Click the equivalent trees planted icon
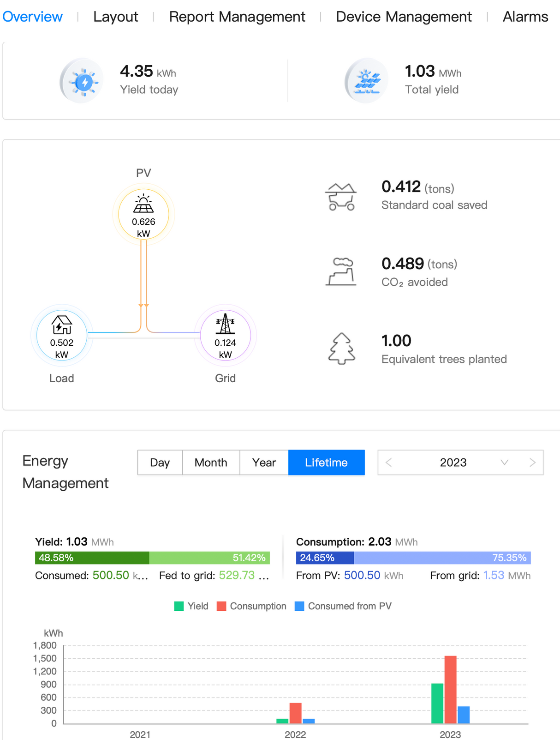 (341, 349)
